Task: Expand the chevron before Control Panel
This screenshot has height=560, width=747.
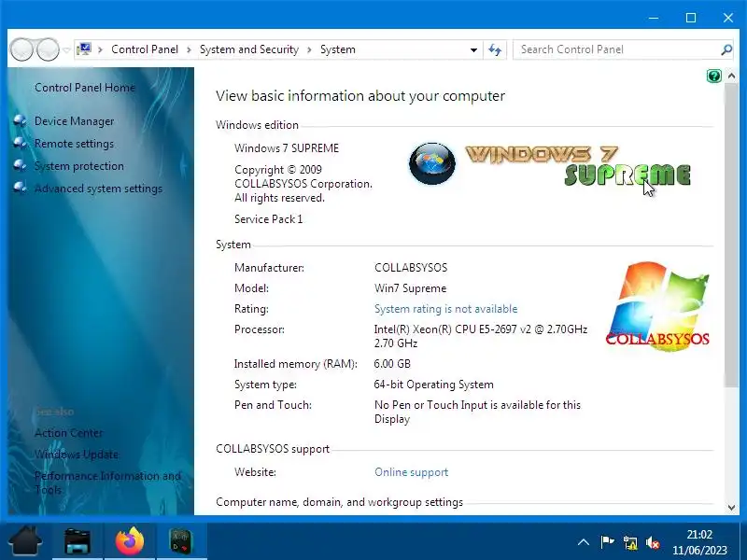Action: click(100, 49)
